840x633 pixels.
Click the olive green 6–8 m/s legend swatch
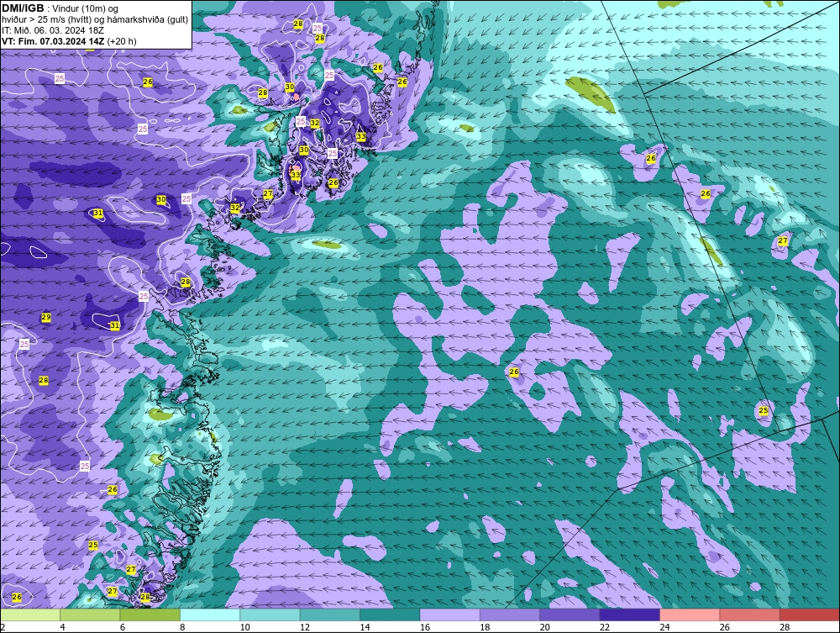(x=150, y=615)
